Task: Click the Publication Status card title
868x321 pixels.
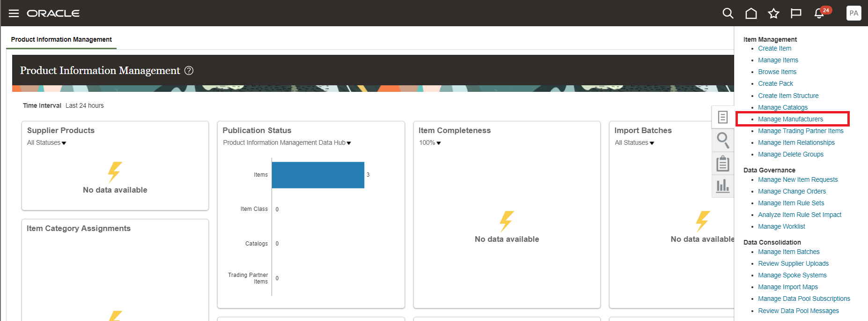Action: (257, 130)
